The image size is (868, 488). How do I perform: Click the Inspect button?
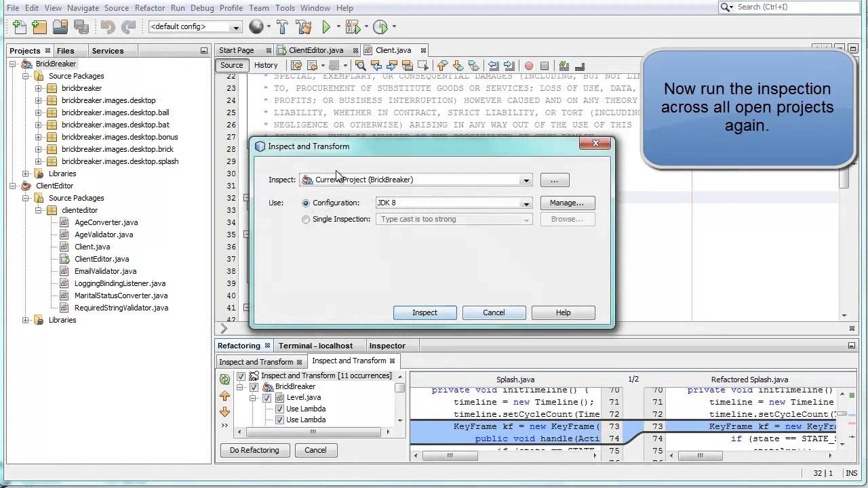click(x=425, y=312)
